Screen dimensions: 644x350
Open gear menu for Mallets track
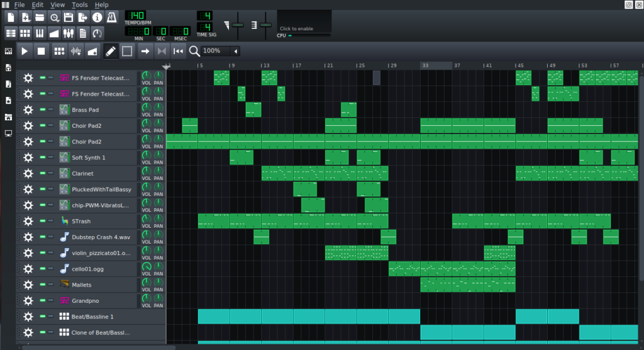coord(28,285)
